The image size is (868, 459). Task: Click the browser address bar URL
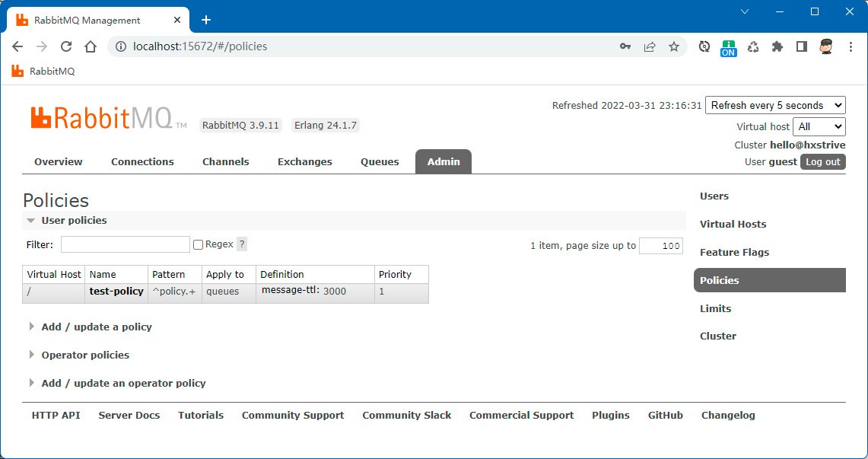pos(200,46)
